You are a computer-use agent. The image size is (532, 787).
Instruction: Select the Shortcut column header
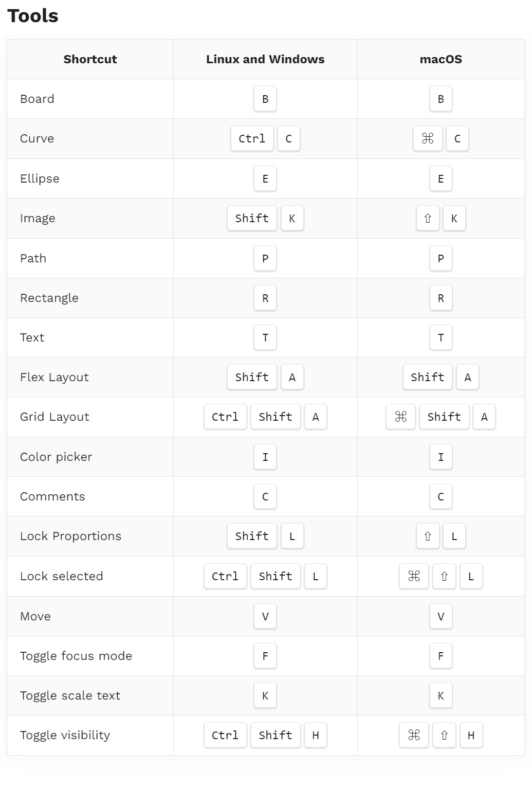click(90, 59)
